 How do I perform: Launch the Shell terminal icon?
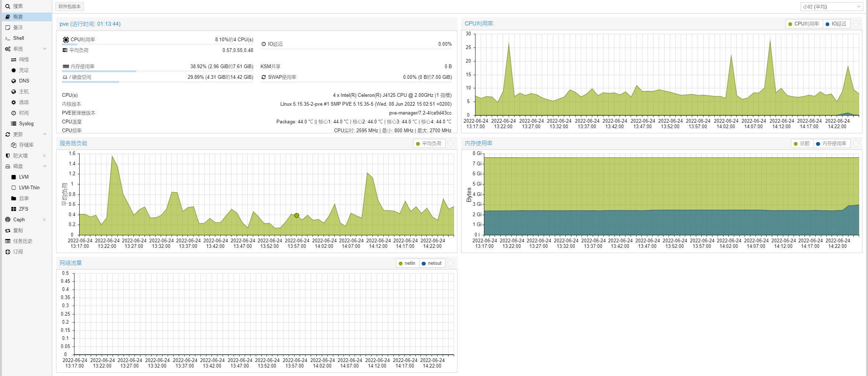[8, 38]
